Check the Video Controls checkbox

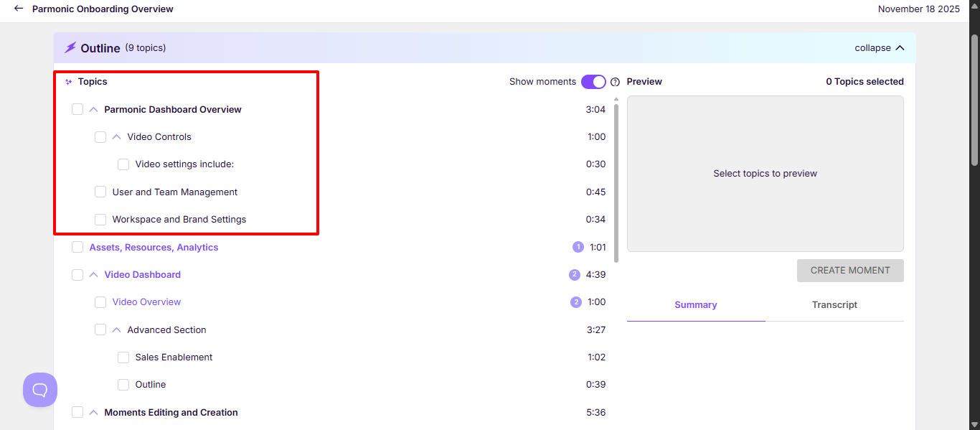(x=100, y=137)
